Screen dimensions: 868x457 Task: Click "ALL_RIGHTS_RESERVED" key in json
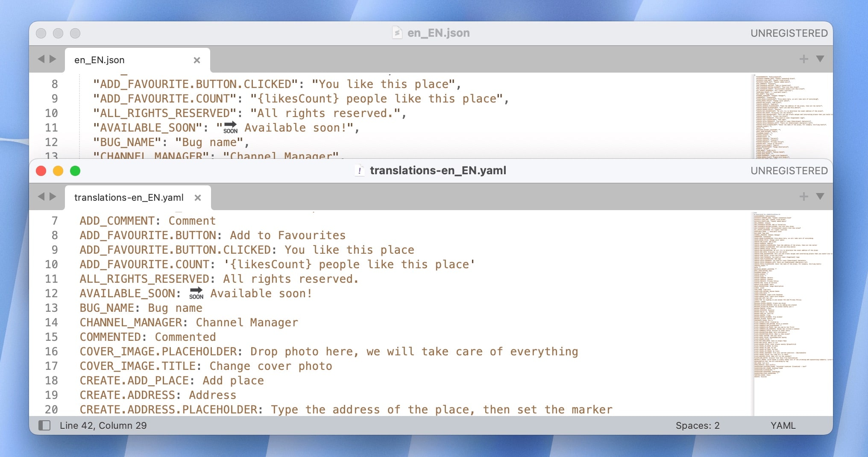[165, 113]
